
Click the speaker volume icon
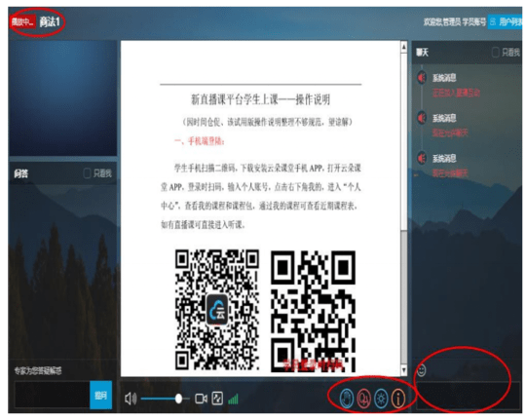click(131, 399)
